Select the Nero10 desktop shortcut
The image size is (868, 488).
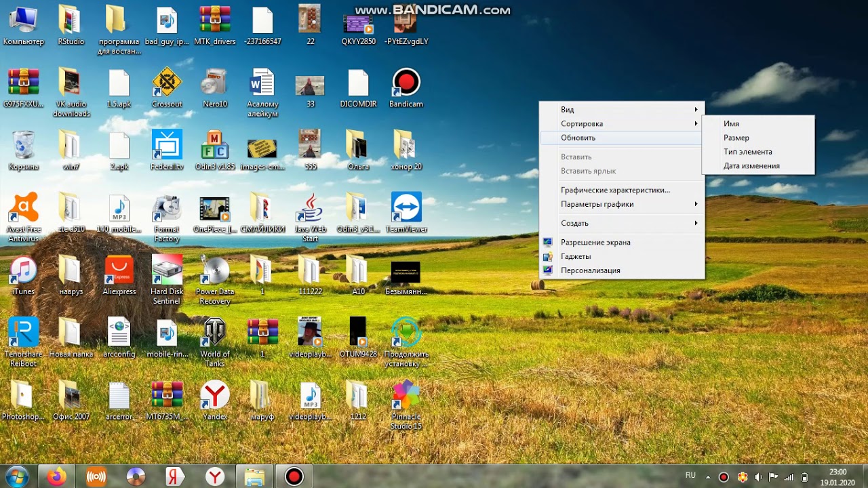215,88
